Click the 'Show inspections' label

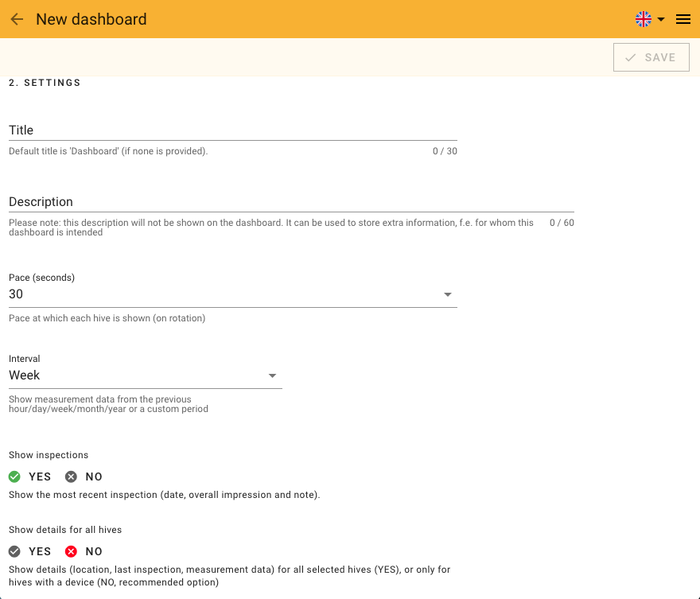click(x=49, y=455)
